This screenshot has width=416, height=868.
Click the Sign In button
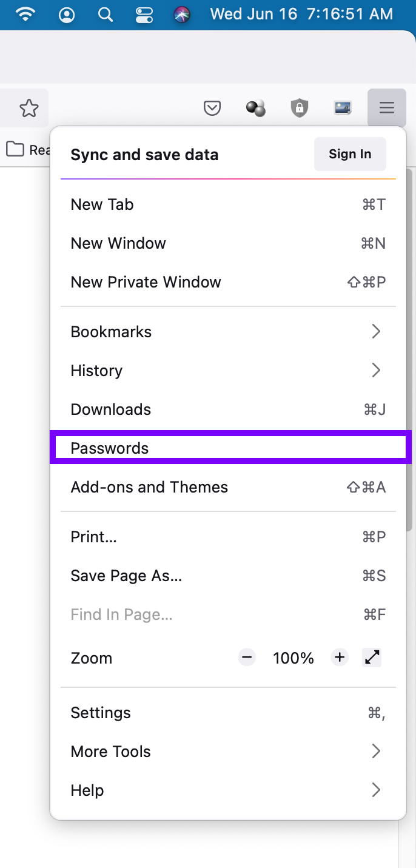(x=350, y=154)
